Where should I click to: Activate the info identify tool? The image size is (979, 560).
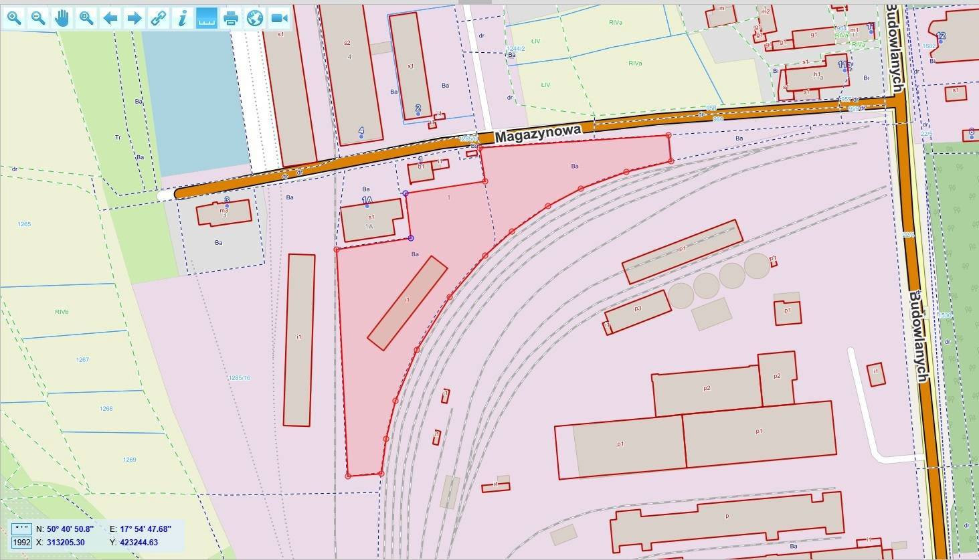pos(182,18)
